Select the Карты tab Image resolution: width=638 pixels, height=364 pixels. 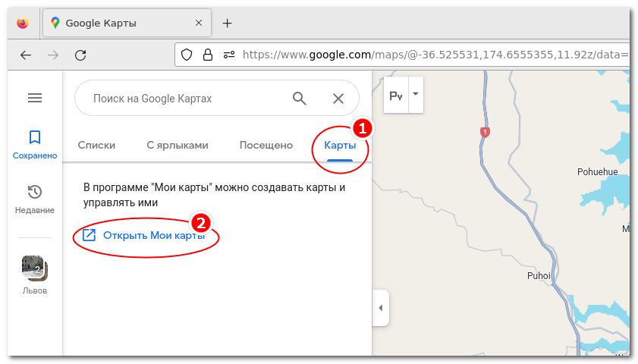[340, 145]
